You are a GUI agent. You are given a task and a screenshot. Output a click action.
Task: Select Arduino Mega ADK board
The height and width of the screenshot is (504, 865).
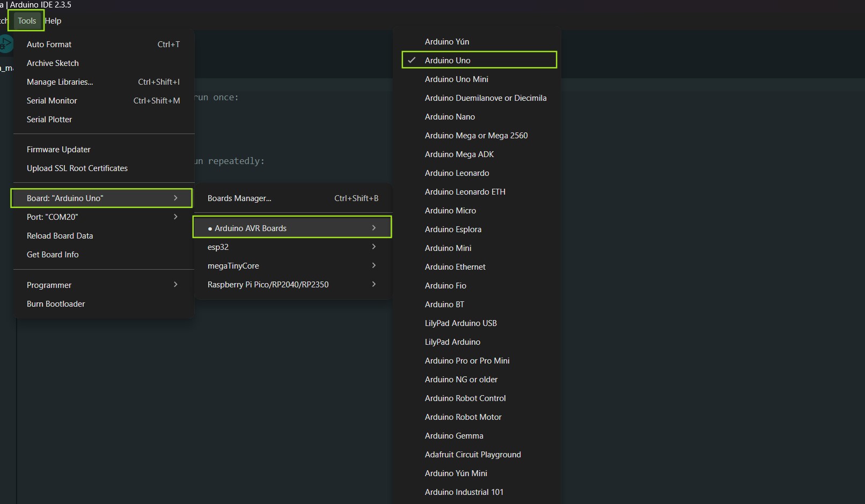pyautogui.click(x=477, y=154)
